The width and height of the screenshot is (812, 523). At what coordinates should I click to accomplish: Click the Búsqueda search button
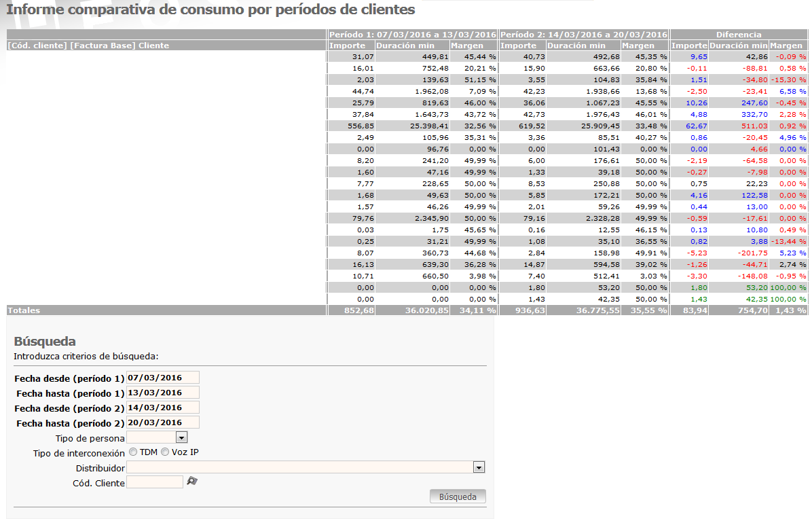click(x=458, y=497)
